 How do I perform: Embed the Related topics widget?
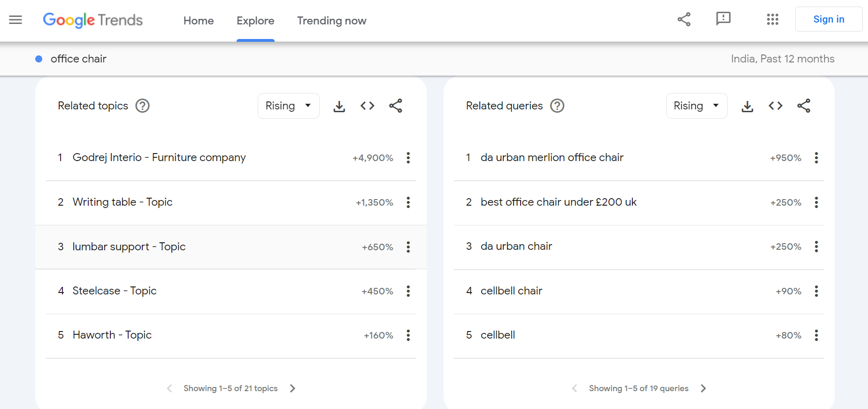coord(367,106)
